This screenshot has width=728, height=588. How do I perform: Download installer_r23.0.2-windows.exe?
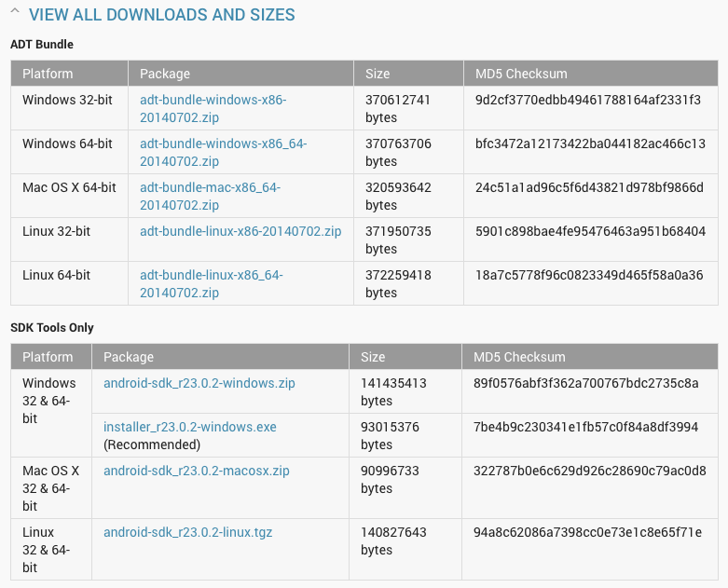click(x=190, y=427)
